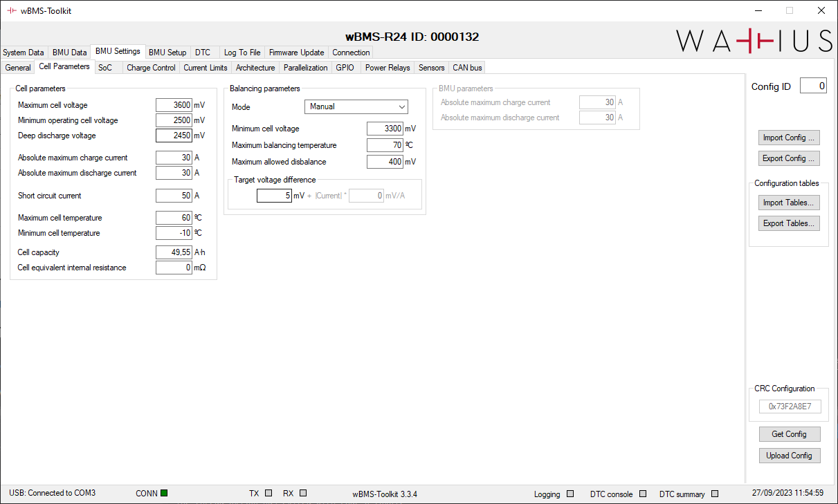Click the Export Tables button

pos(789,223)
